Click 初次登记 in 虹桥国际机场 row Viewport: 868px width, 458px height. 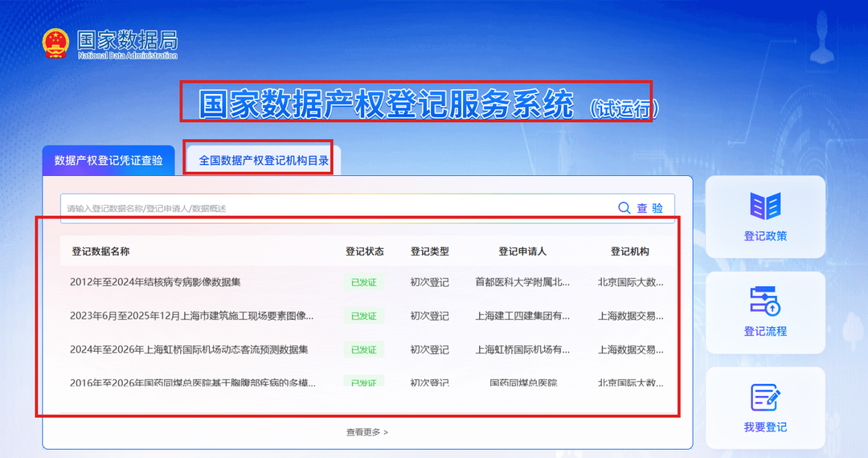point(429,350)
